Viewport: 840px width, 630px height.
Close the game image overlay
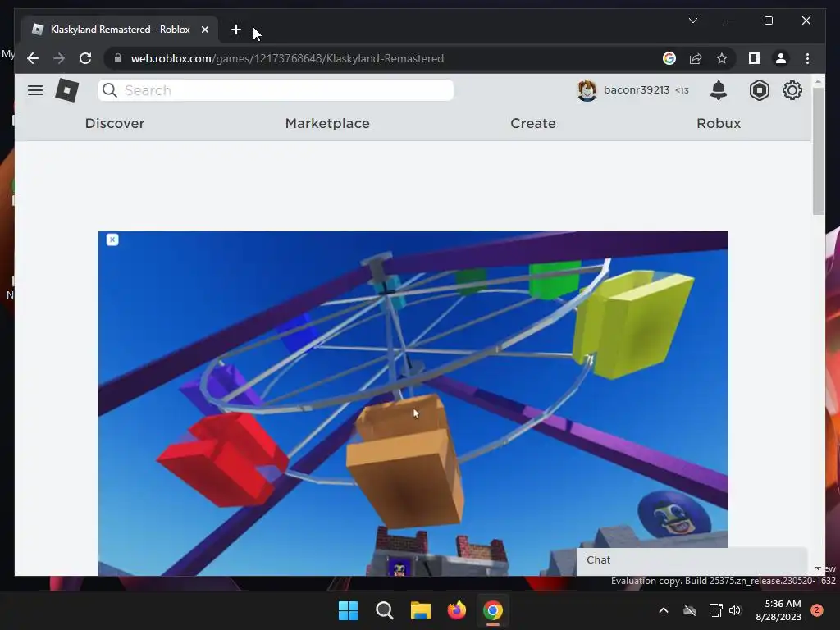[112, 240]
